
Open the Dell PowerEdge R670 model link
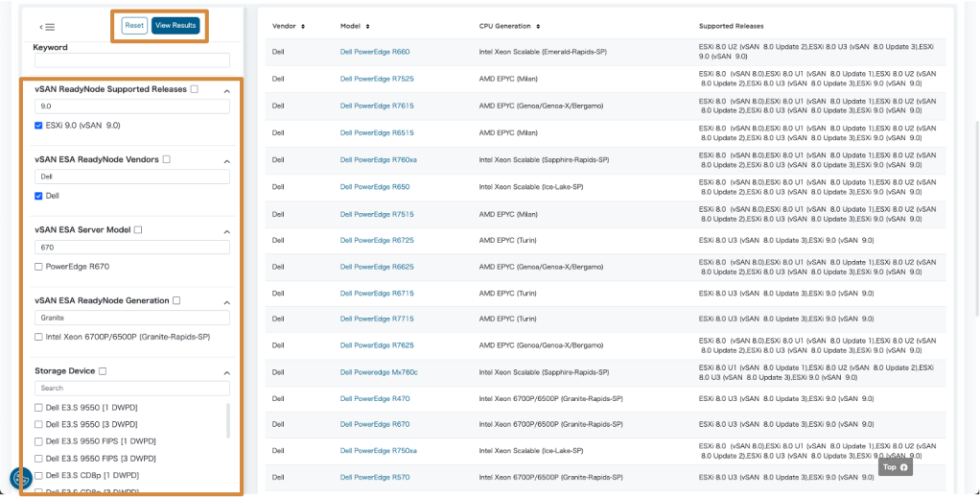tap(375, 424)
